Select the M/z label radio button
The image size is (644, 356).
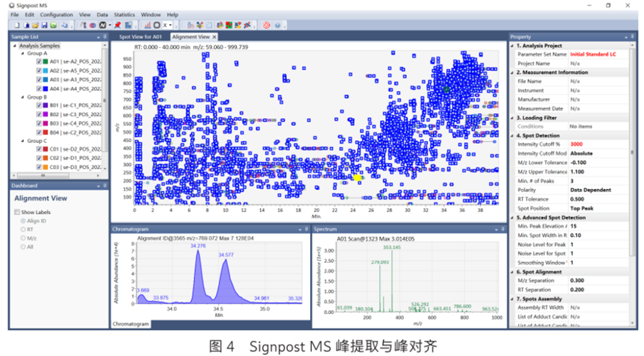(23, 238)
